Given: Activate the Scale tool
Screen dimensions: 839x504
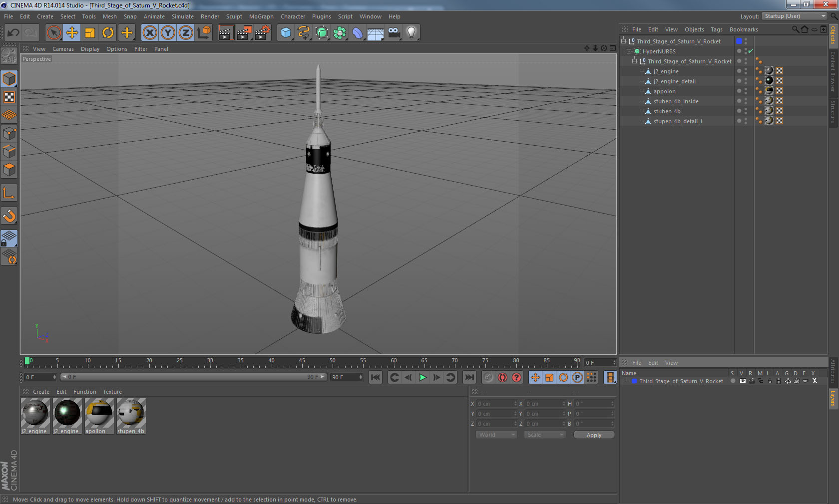Looking at the screenshot, I should (90, 33).
